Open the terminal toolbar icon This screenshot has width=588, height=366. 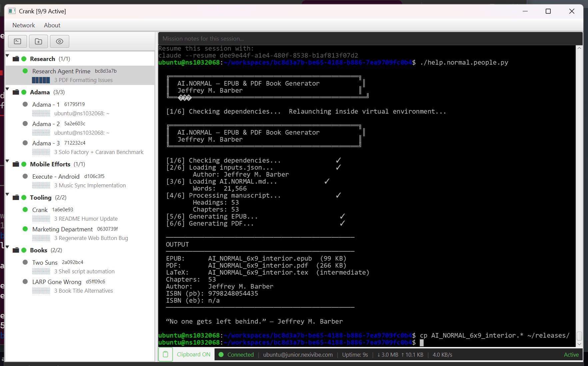click(x=17, y=41)
